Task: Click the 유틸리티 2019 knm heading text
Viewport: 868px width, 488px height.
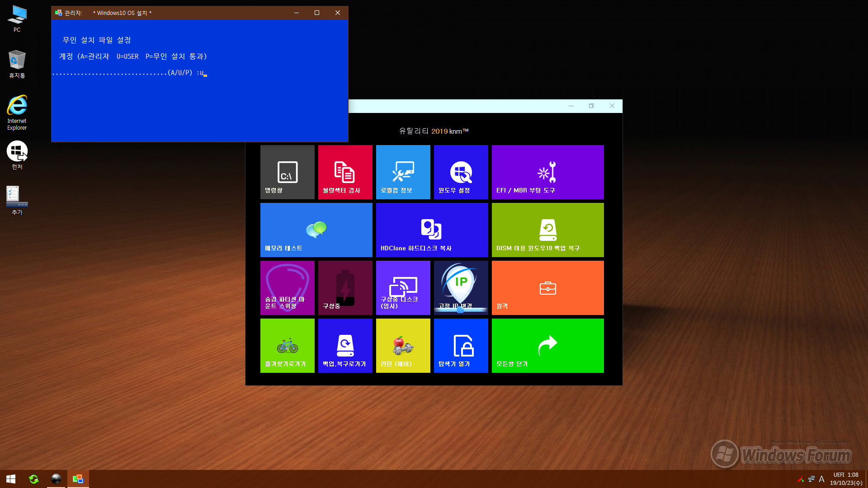Action: [434, 131]
